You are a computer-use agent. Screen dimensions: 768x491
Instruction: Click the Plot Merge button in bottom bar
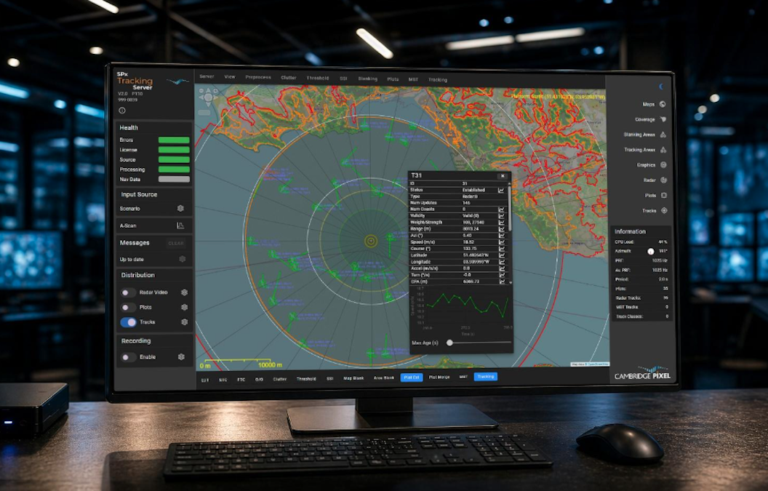439,377
